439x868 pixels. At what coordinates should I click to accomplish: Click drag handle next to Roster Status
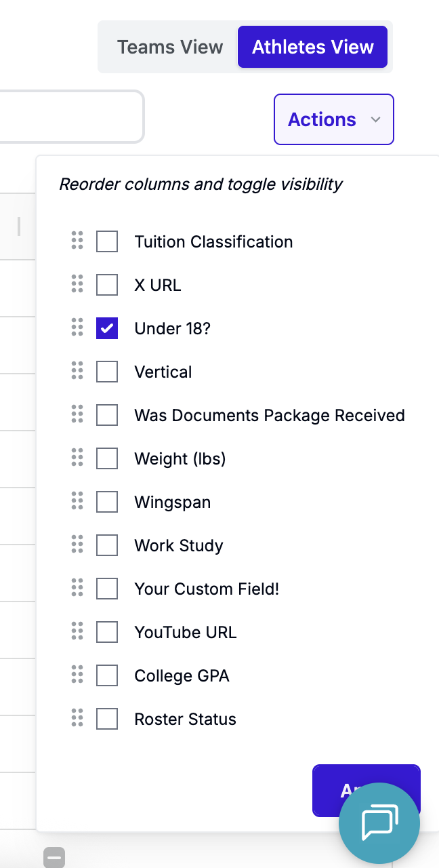pyautogui.click(x=77, y=718)
